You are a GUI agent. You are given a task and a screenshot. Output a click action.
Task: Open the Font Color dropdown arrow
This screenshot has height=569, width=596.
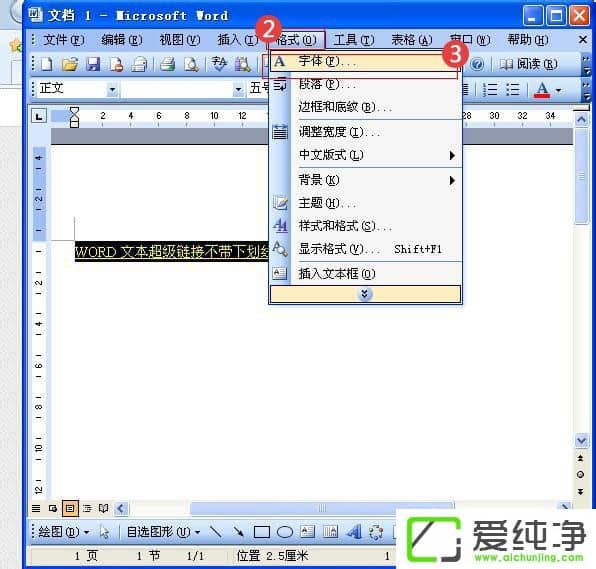pos(558,90)
